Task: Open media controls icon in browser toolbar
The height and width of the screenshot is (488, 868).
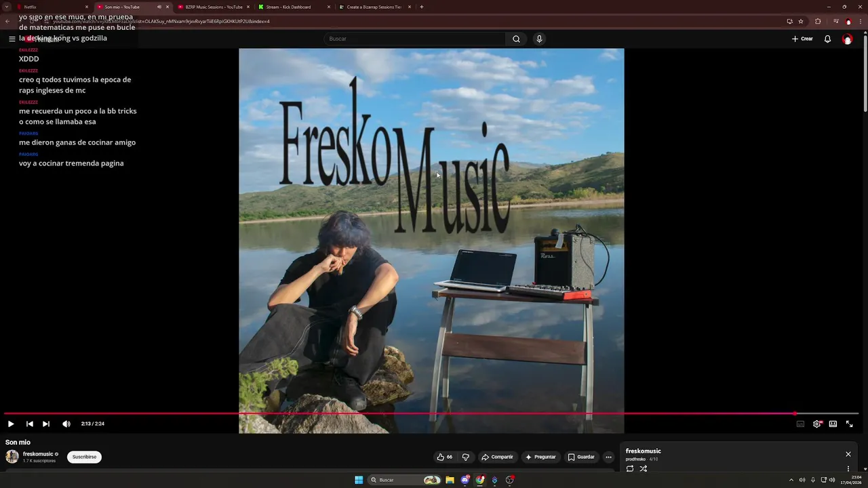Action: (835, 21)
